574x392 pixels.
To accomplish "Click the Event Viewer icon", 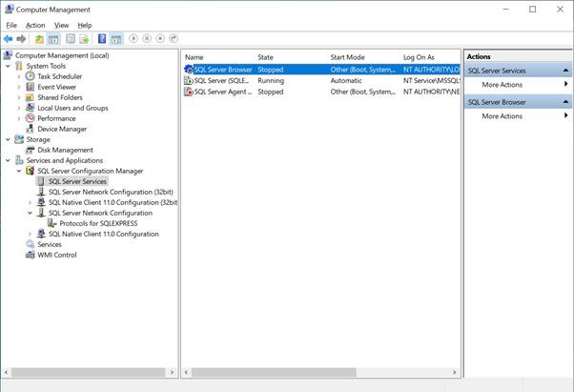I will pyautogui.click(x=30, y=87).
